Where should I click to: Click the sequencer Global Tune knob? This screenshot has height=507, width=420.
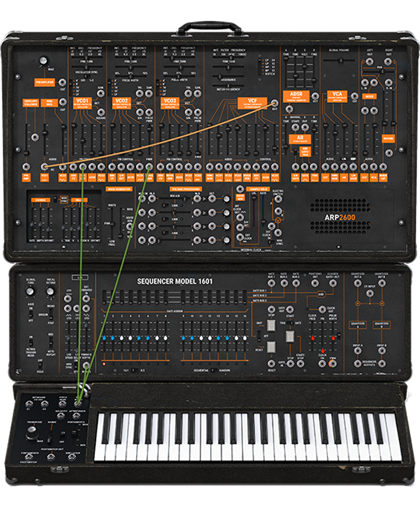(x=30, y=292)
